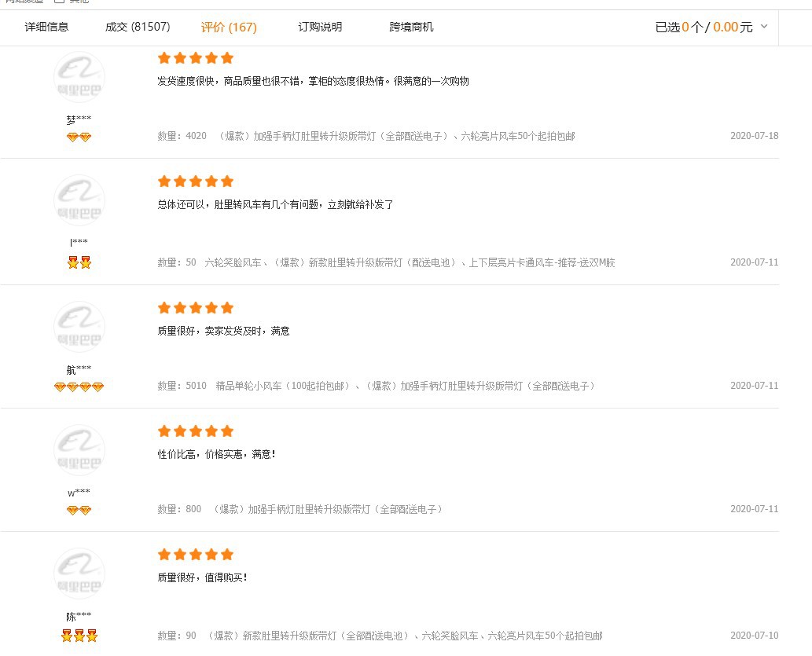Screen dimensions: 812x656
Task: Click reviewer w***'s avatar icon
Action: point(79,451)
